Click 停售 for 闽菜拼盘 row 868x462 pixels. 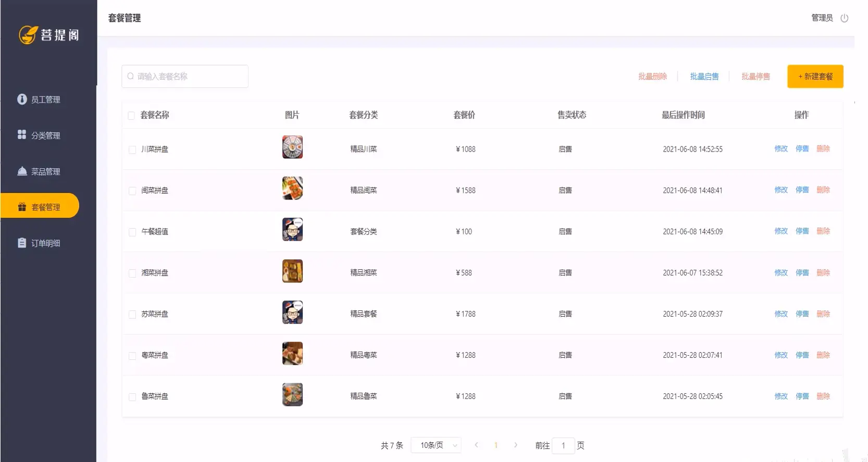coord(802,190)
